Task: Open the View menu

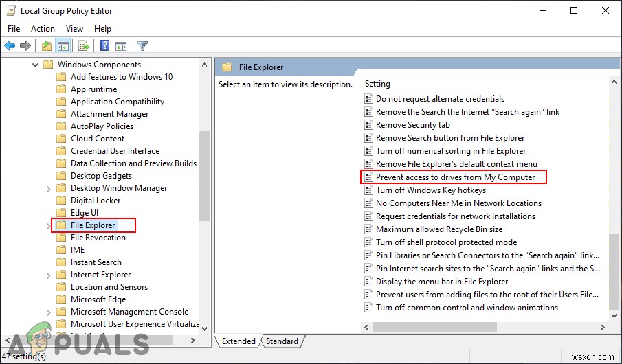Action: point(75,29)
